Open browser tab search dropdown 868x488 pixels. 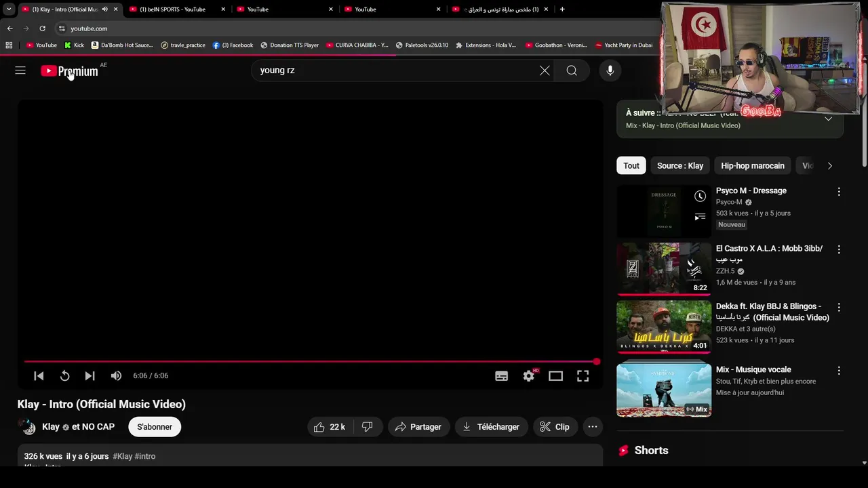tap(9, 9)
